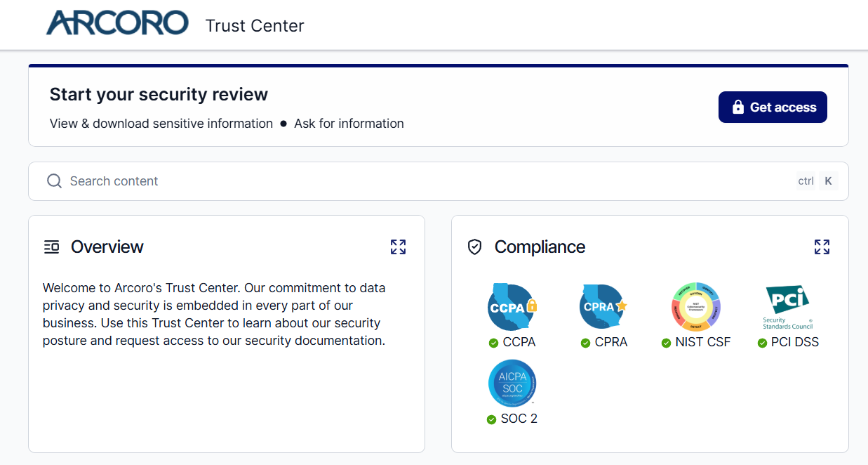Click green check next to PCI DSS
This screenshot has height=465, width=868.
click(763, 343)
